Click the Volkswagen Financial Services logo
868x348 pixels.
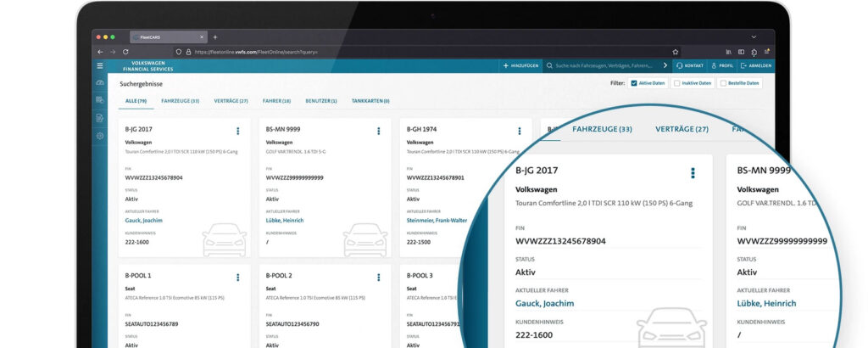147,66
